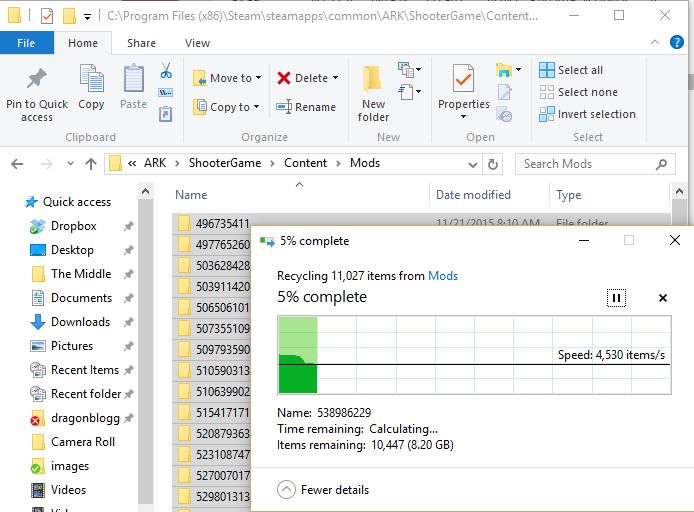Click the file list scrollbar up arrow
The image size is (694, 512).
click(x=679, y=192)
